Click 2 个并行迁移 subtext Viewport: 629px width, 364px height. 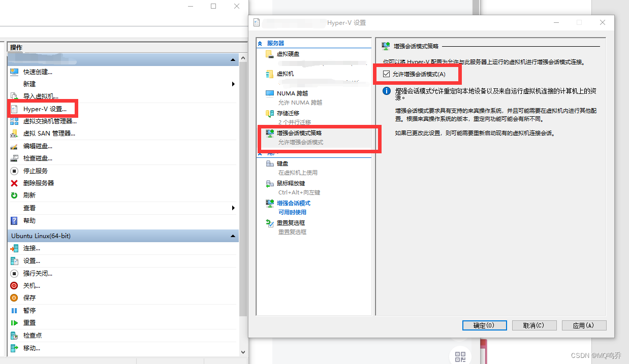295,122
